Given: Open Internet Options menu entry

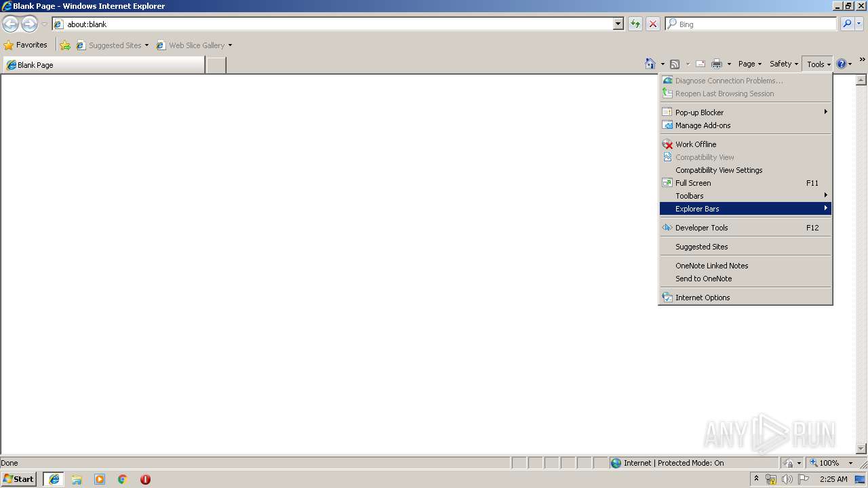Looking at the screenshot, I should click(745, 298).
